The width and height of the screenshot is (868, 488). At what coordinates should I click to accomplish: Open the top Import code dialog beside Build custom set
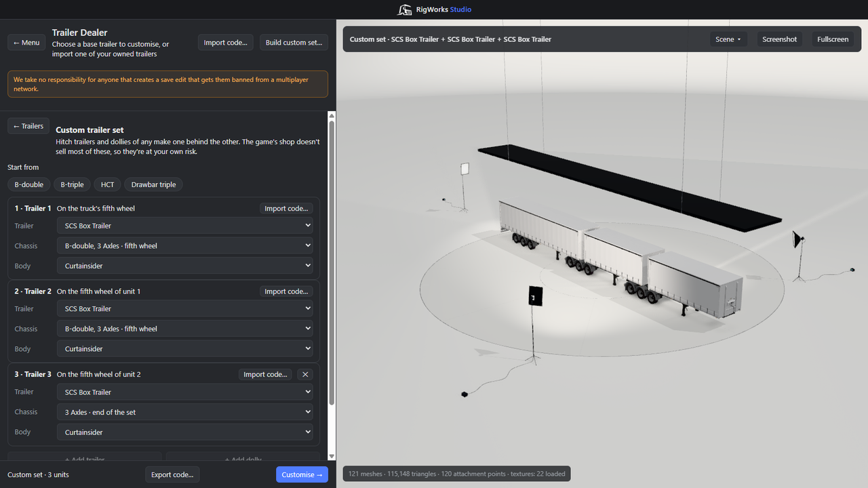tap(226, 43)
